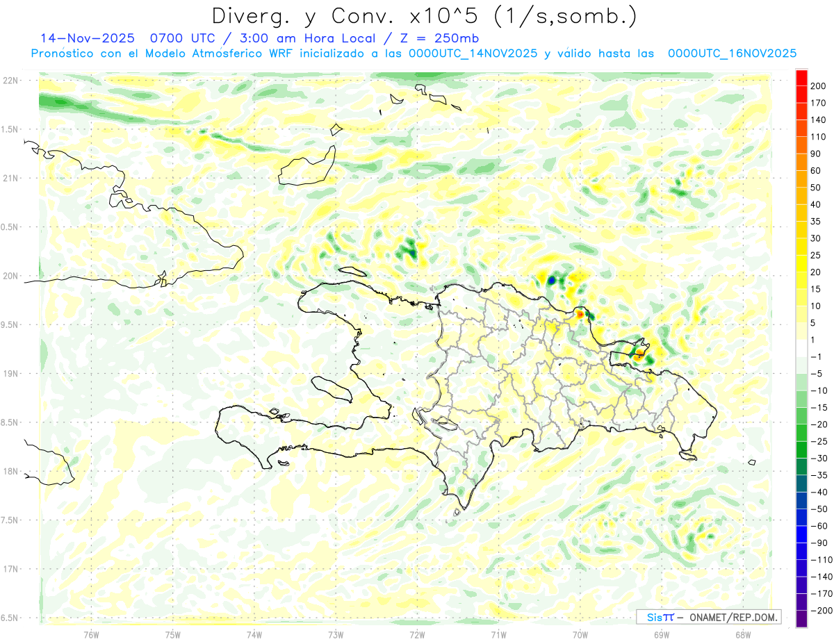Click the '-30' colorbar label
Image resolution: width=834 pixels, height=644 pixels.
pos(821,458)
